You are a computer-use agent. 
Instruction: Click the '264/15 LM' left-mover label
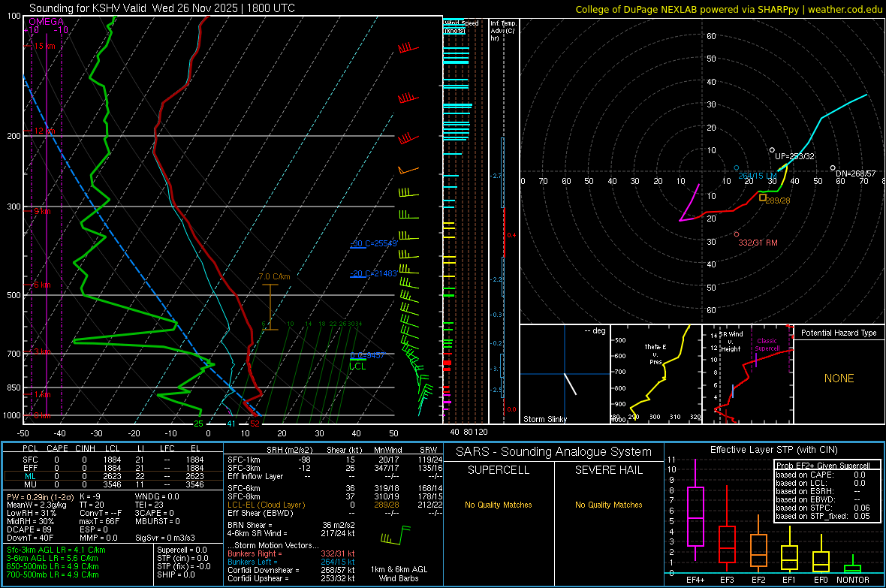point(758,176)
